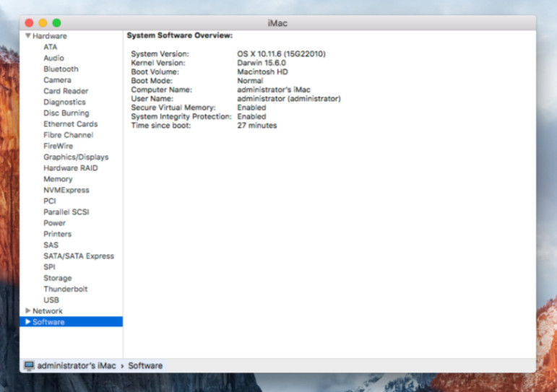Click the "Normal" boot mode value

(250, 81)
